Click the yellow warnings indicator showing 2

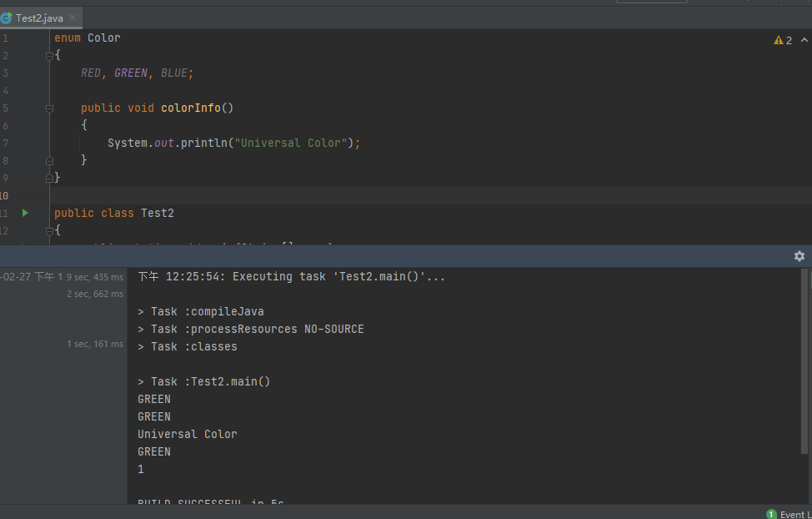tap(783, 40)
